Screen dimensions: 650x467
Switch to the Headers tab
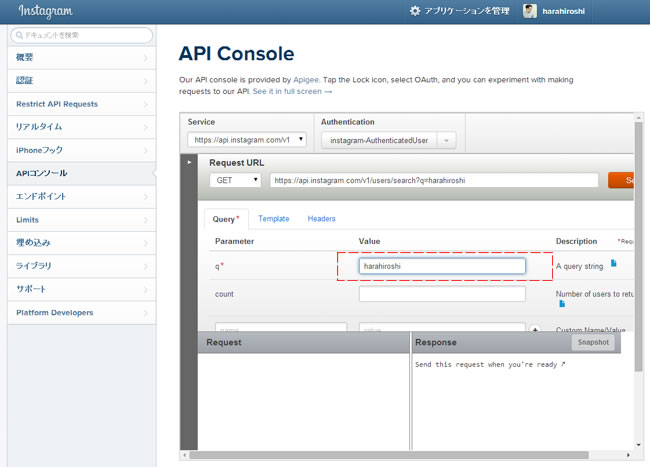click(x=321, y=218)
